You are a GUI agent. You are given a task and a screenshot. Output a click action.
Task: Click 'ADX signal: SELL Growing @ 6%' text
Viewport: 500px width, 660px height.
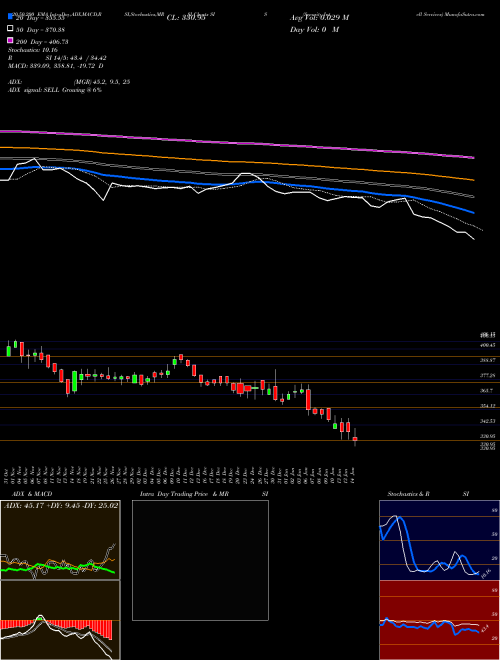[x=55, y=90]
